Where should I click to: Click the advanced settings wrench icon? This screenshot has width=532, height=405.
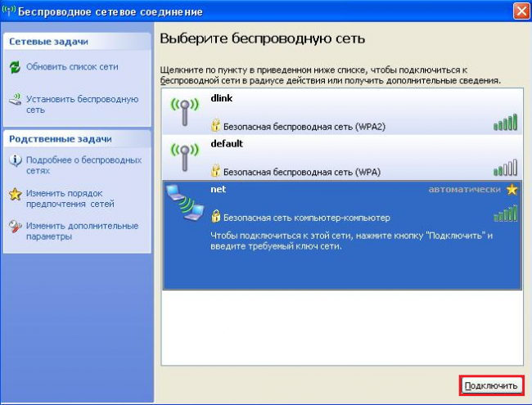click(x=15, y=227)
